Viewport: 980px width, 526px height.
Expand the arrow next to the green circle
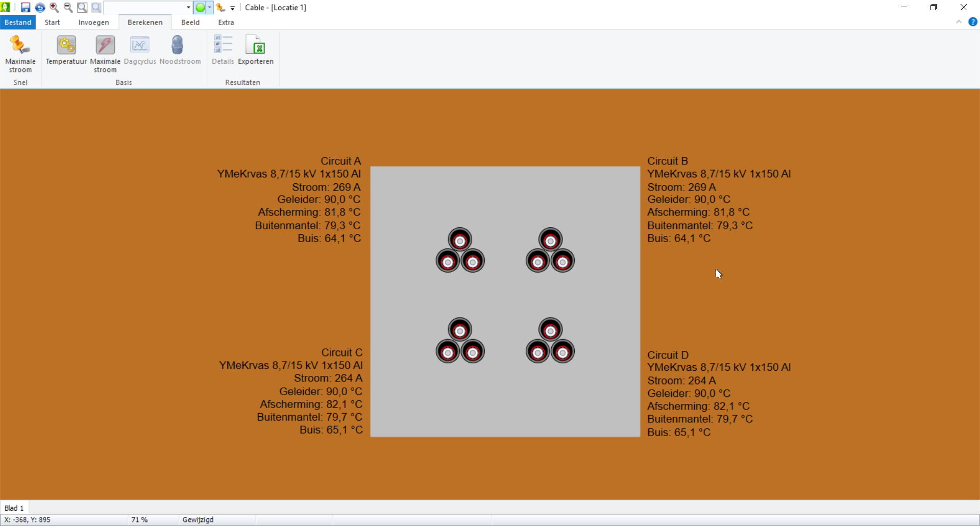(x=209, y=8)
